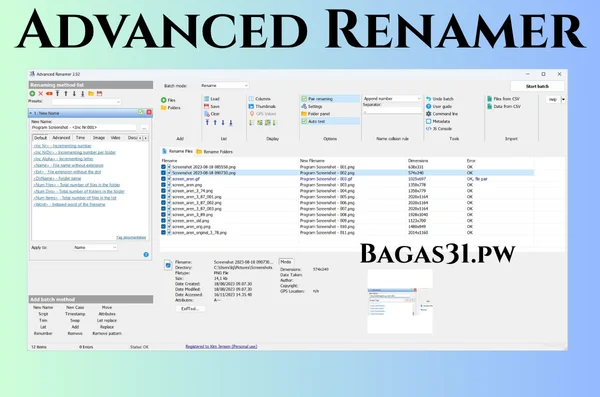Screen dimensions: 600x397
Task: Open the Tag documentation link
Action: 131,237
